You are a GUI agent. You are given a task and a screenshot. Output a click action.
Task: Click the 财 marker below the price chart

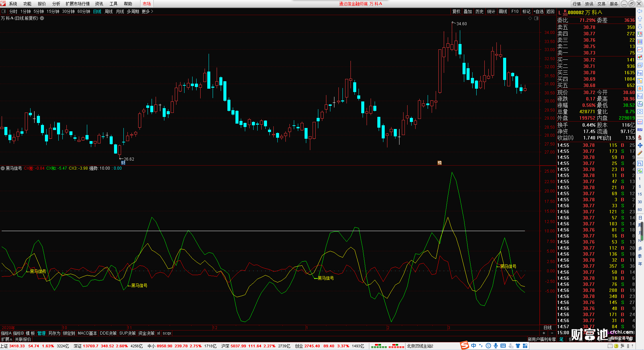[123, 163]
